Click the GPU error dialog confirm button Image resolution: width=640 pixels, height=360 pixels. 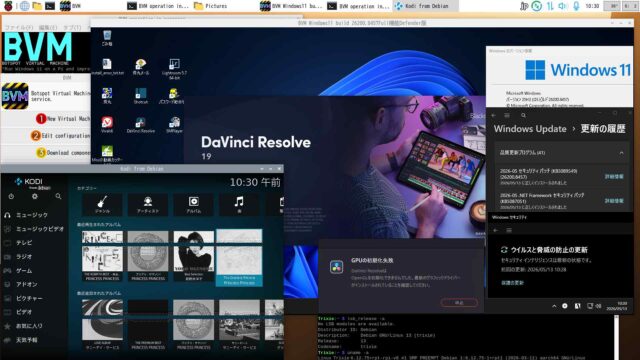coord(459,302)
